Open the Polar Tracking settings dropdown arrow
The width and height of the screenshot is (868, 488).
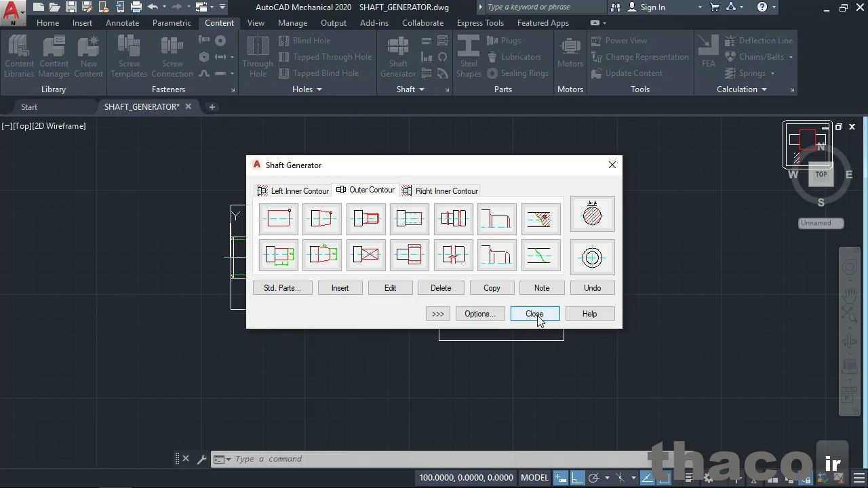click(606, 477)
